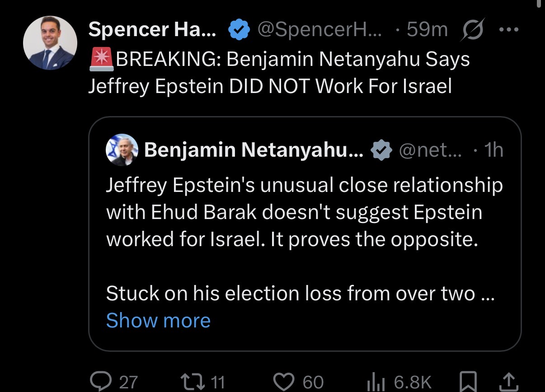This screenshot has height=392, width=545.
Task: Open the Spencer Ha... display name
Action: coord(152,30)
